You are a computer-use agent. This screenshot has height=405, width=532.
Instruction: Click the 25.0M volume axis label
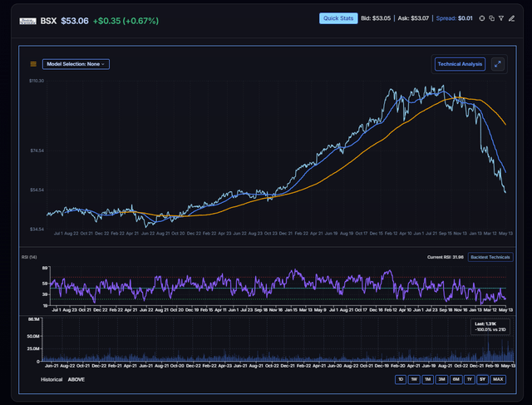33,348
